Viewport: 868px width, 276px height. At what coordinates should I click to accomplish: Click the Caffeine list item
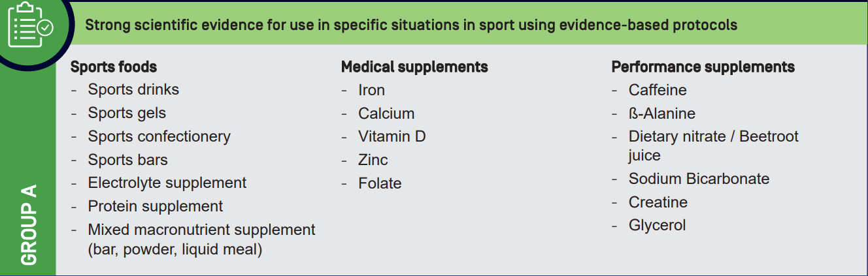658,90
